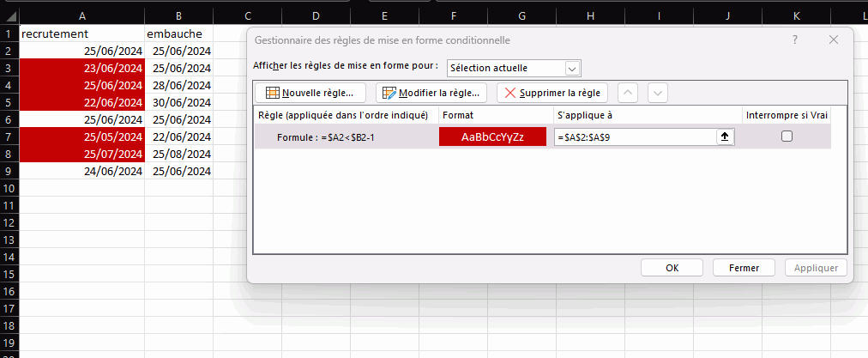Click cell containing recrutement

click(82, 33)
